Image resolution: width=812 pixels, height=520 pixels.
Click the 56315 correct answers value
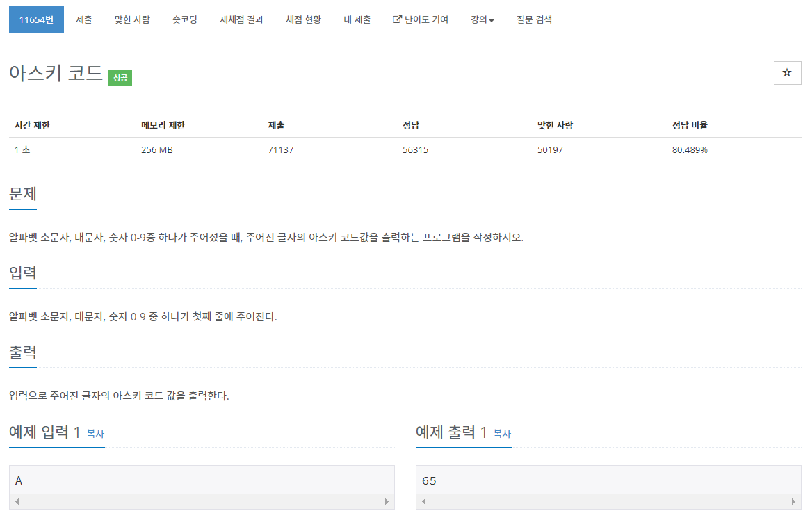(415, 149)
